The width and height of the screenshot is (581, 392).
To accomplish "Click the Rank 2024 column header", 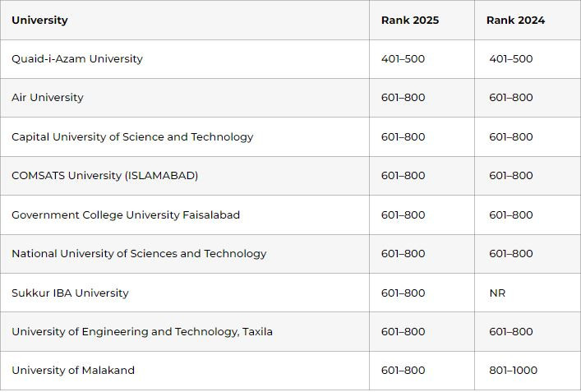I will point(515,20).
